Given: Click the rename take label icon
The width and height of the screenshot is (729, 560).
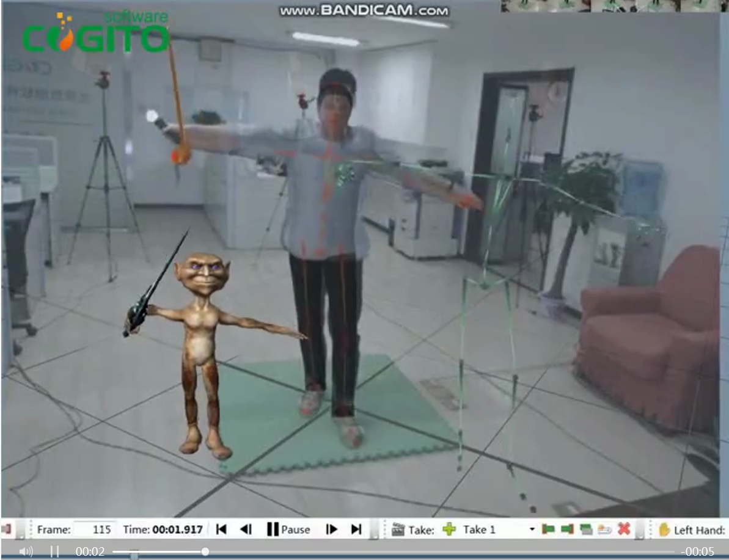Looking at the screenshot, I should pos(605,529).
